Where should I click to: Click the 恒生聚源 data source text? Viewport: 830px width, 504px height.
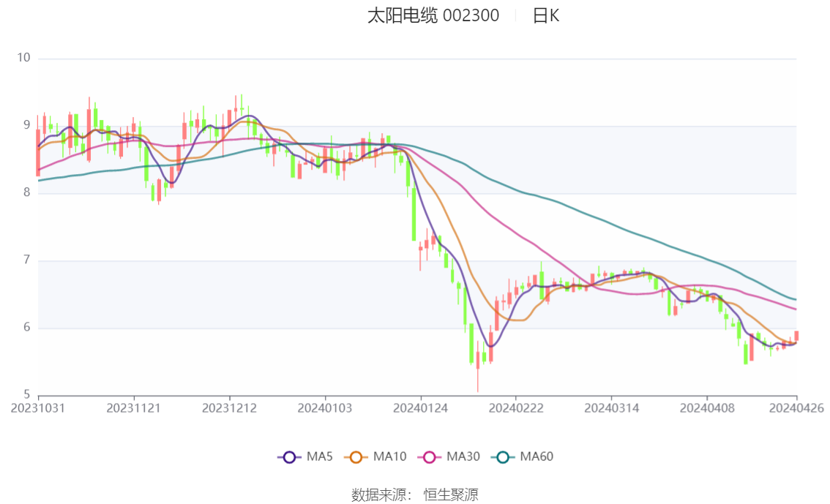[x=451, y=495]
